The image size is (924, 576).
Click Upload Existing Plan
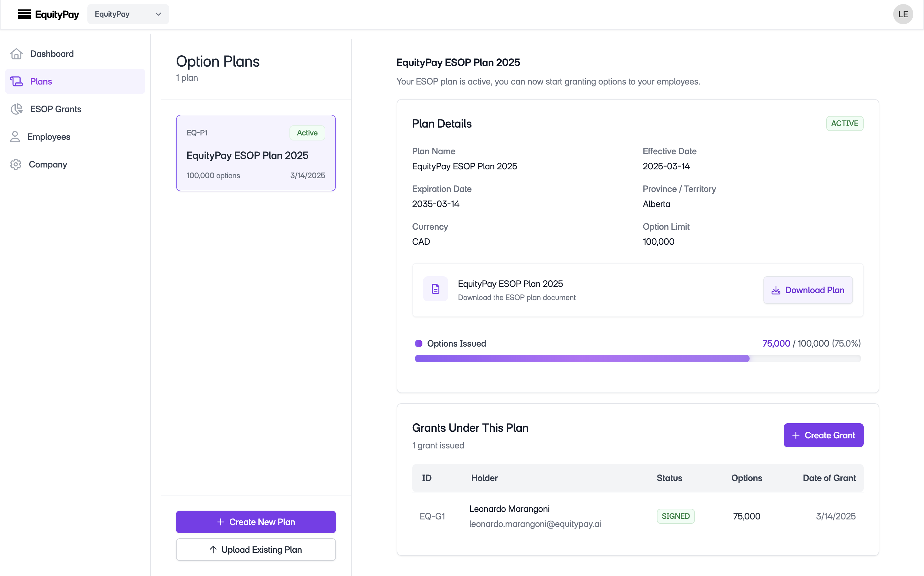click(x=256, y=549)
